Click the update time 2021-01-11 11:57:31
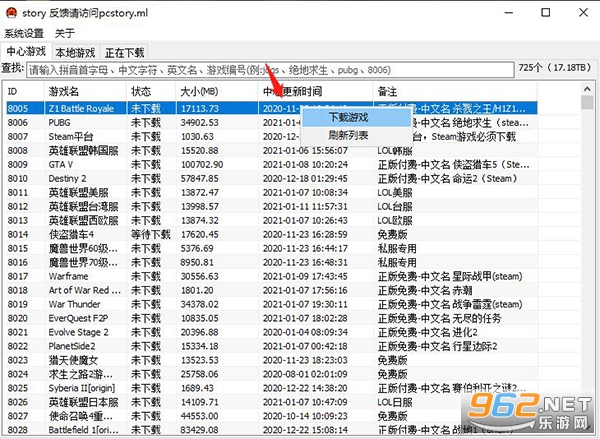This screenshot has width=600, height=439. (305, 206)
